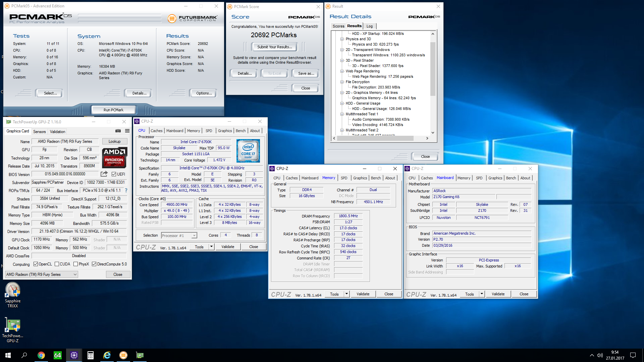Click the volume speaker tray icon

(600, 355)
